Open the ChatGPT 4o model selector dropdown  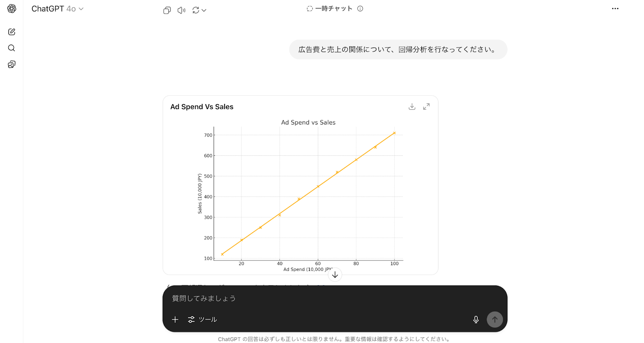click(x=58, y=9)
